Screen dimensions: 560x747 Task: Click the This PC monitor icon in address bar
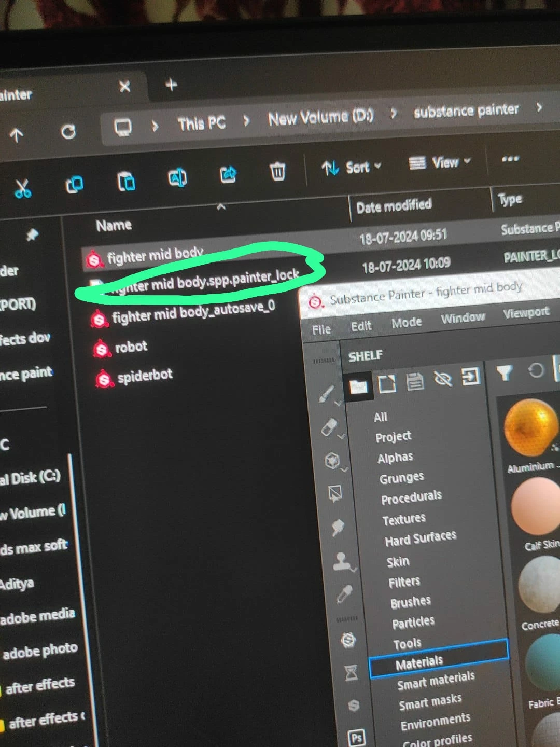[x=123, y=127]
